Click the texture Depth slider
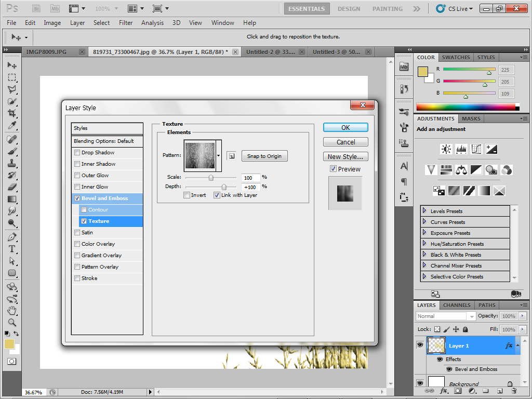The image size is (532, 399). pyautogui.click(x=224, y=187)
